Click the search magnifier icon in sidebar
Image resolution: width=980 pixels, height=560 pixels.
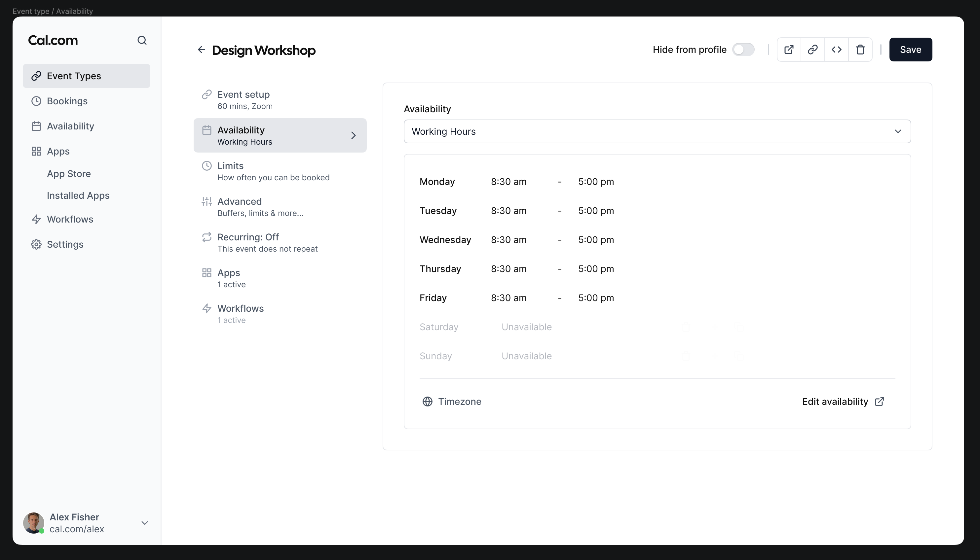coord(142,40)
